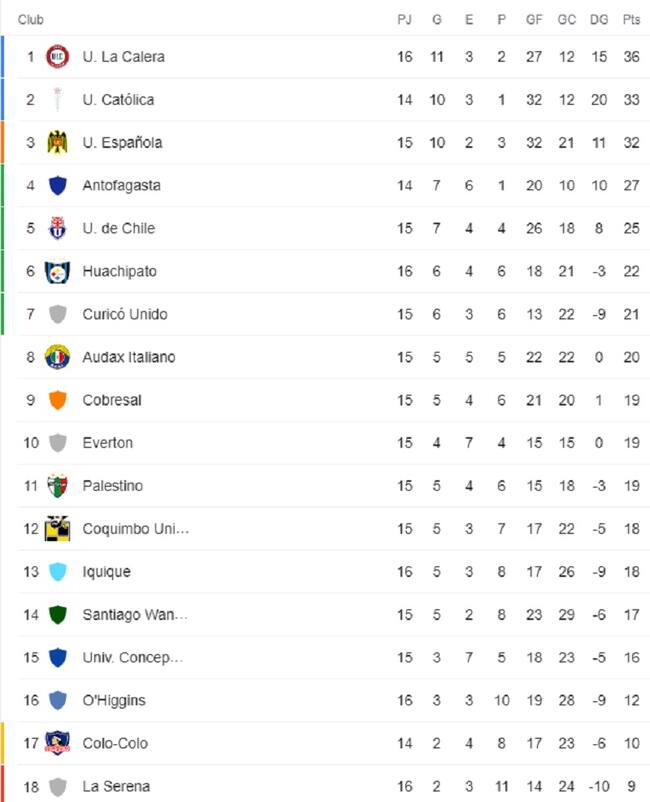650x802 pixels.
Task: Click the U. Española eagle crest
Action: pos(57,142)
